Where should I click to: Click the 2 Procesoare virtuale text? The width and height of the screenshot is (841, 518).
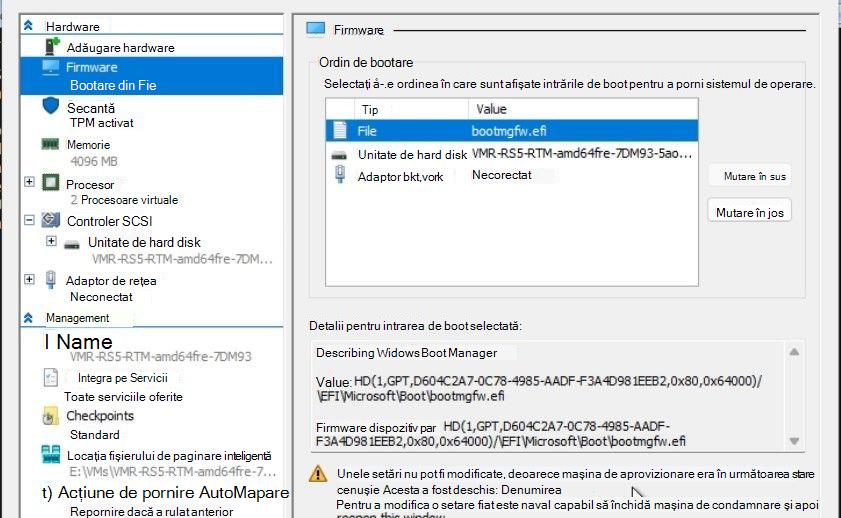click(124, 199)
